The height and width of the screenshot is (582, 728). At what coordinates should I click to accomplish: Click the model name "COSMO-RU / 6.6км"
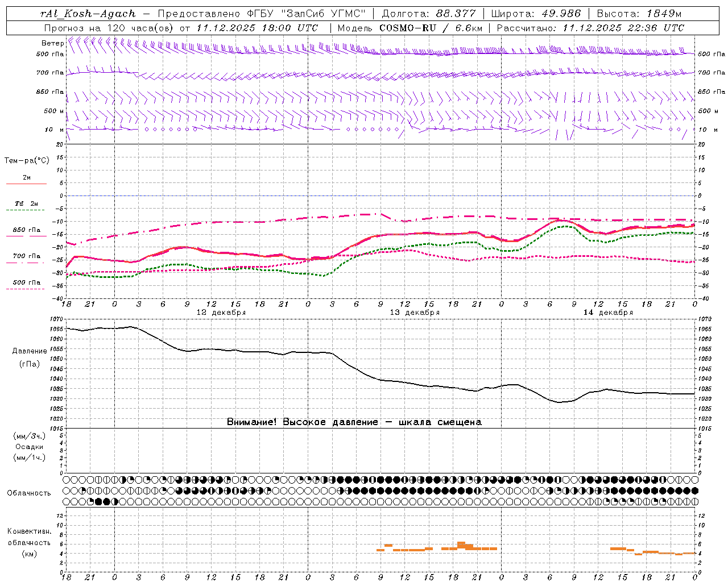(431, 28)
